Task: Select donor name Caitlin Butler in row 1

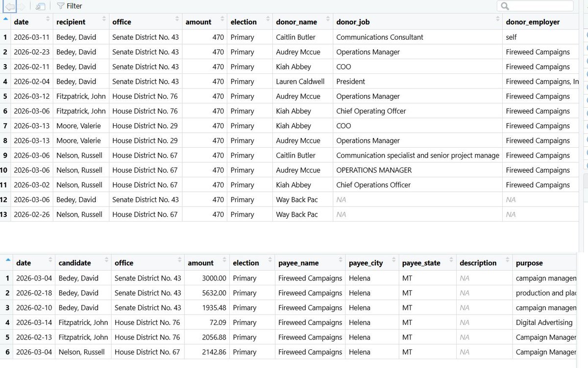Action: tap(296, 37)
